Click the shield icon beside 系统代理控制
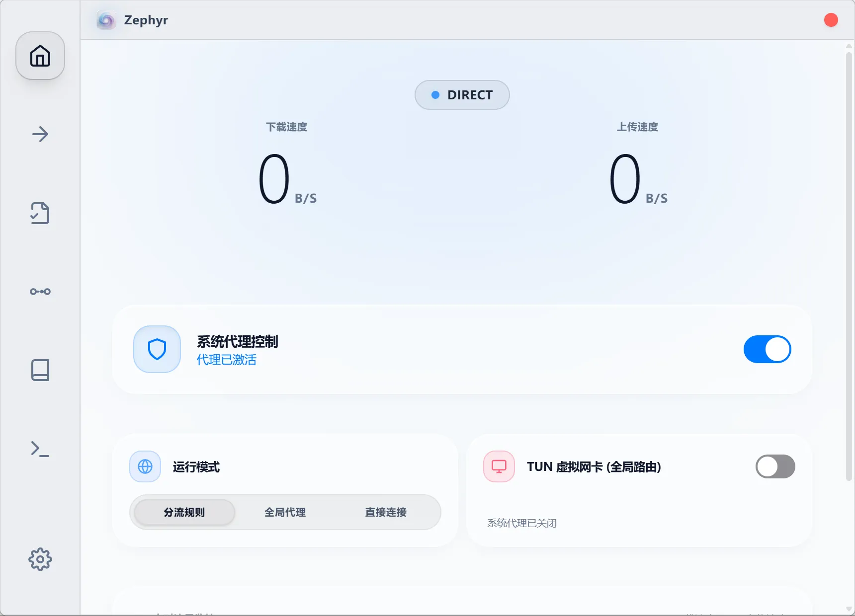This screenshot has width=855, height=616. tap(157, 349)
